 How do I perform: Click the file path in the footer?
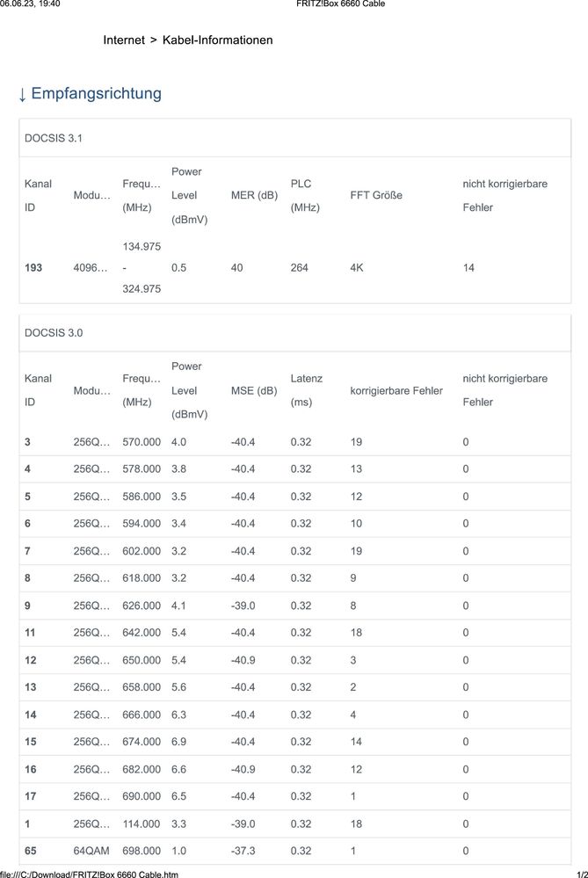pyautogui.click(x=90, y=874)
